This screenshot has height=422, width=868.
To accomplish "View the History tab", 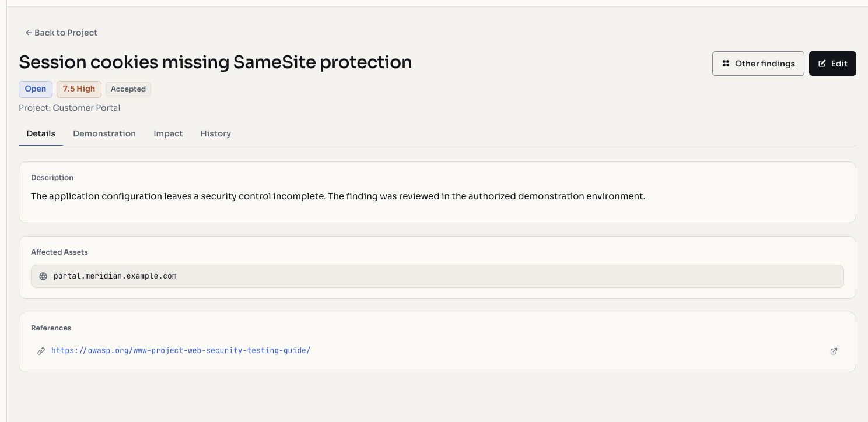I will point(216,133).
